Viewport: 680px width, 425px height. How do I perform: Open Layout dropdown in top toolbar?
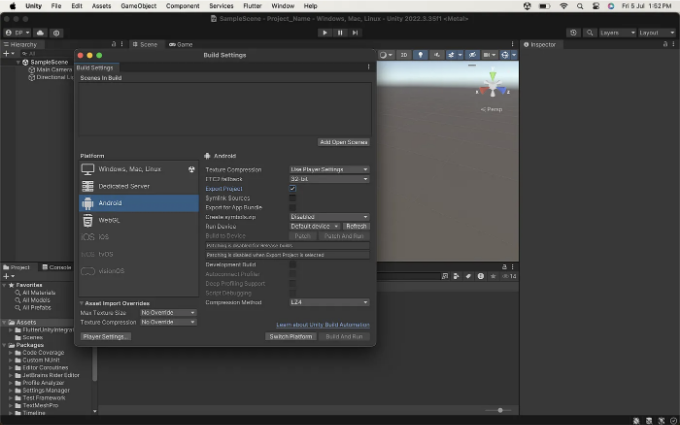(657, 33)
